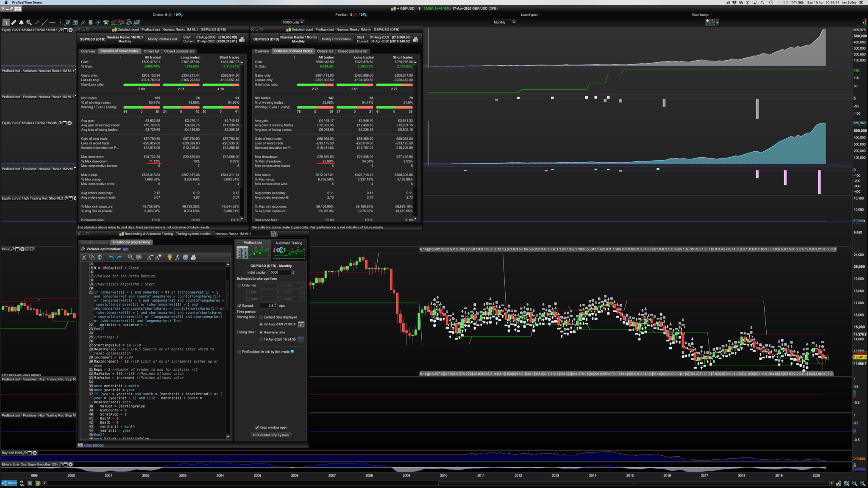
Task: Click the increase font size icon
Action: click(158, 257)
